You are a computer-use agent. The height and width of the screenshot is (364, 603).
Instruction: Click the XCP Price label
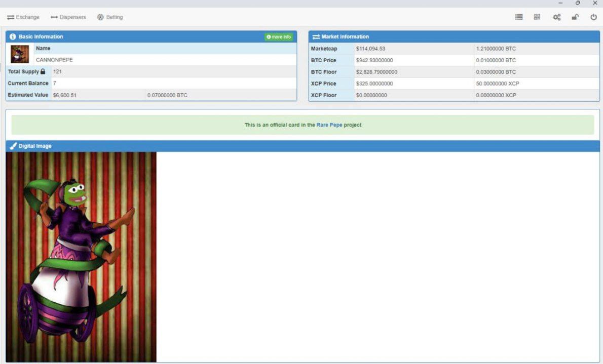[323, 84]
